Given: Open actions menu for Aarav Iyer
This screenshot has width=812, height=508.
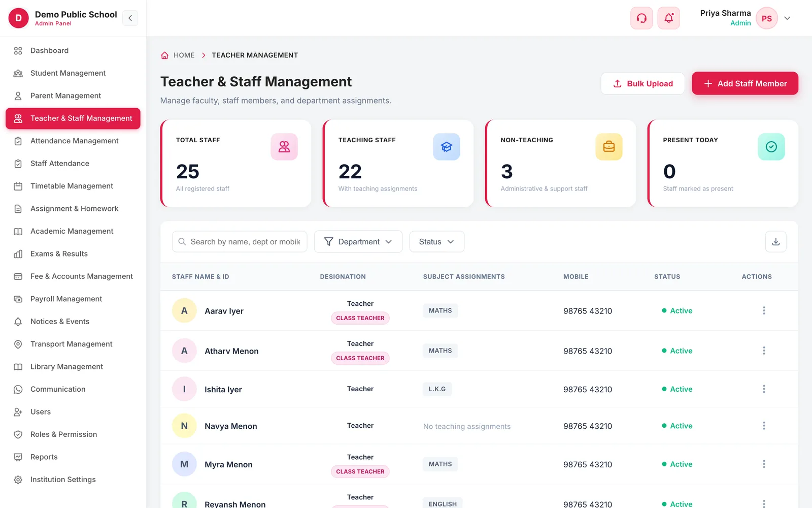Looking at the screenshot, I should coord(764,310).
